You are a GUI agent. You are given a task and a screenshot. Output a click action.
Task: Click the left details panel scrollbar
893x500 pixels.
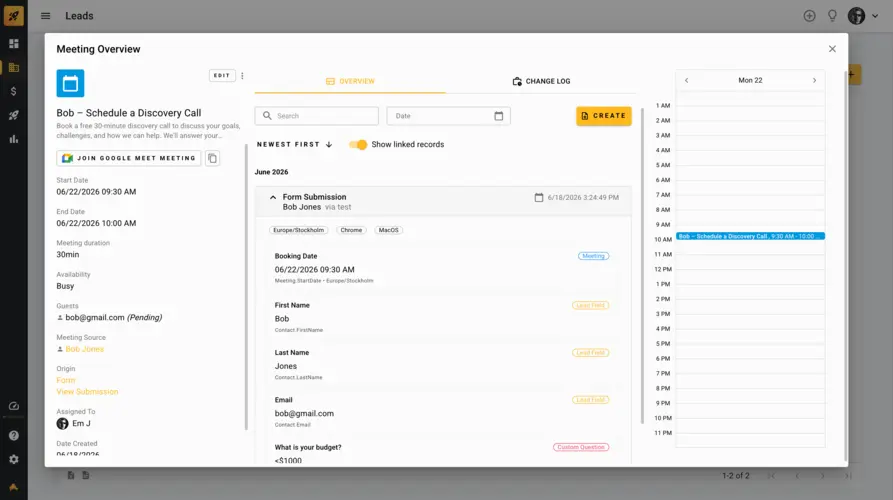coord(247,286)
